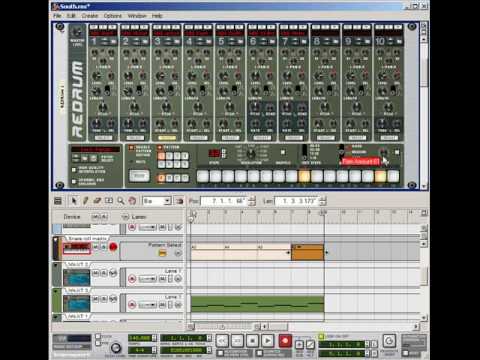Select Redrum pattern button 1
The image size is (480, 360).
pos(161,156)
